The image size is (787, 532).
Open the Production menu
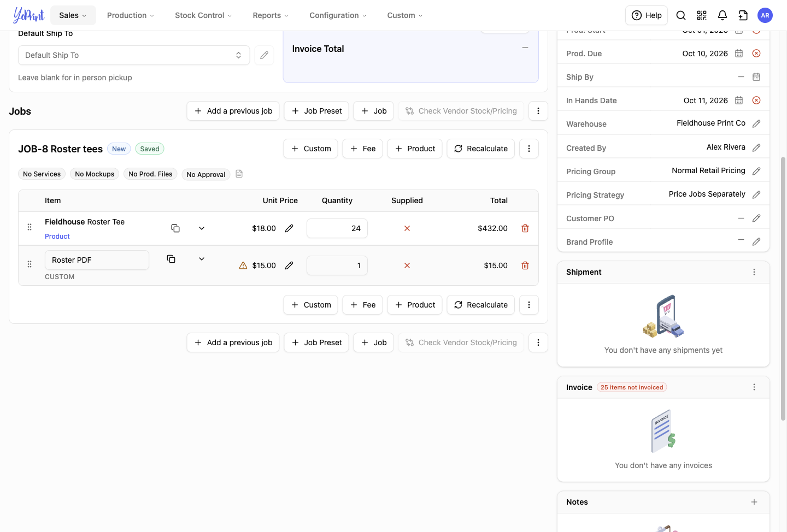(131, 15)
